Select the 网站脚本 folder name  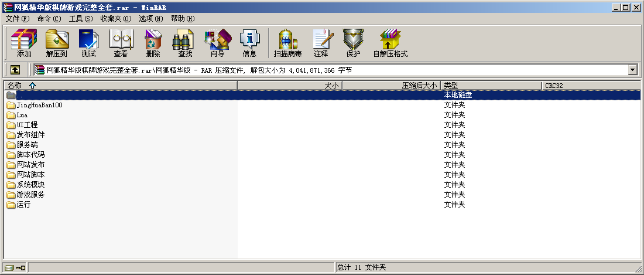31,175
